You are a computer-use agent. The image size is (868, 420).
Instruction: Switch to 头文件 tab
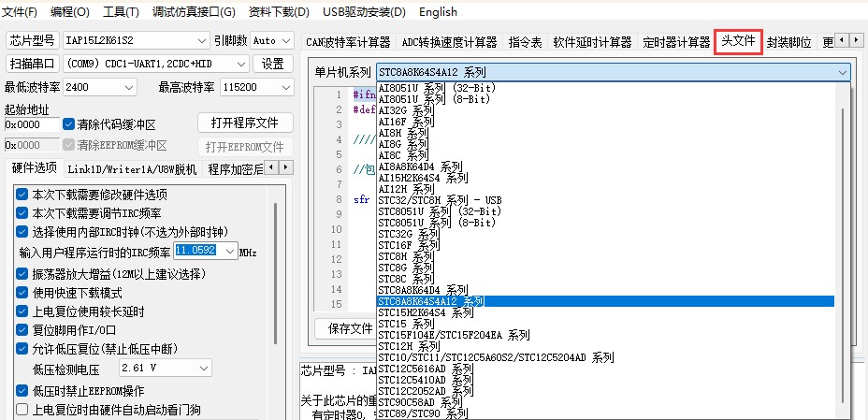(739, 41)
